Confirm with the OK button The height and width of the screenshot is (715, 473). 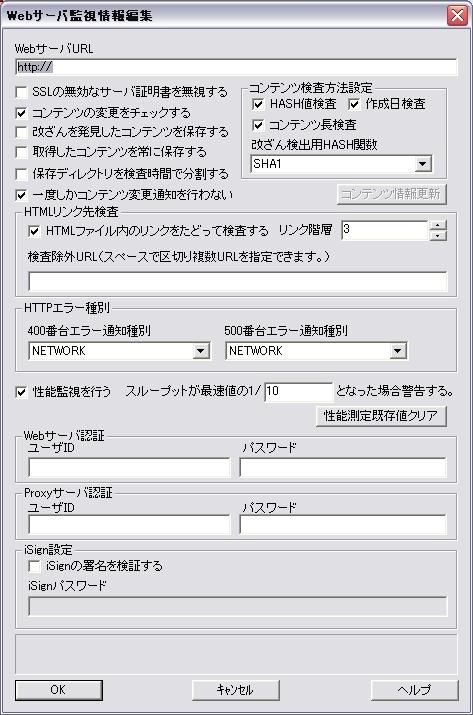[x=58, y=690]
